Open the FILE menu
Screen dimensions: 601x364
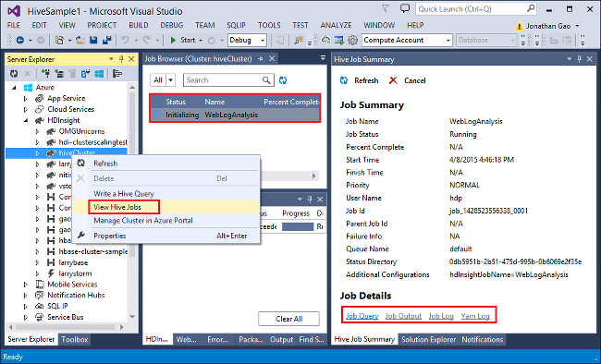coord(14,25)
